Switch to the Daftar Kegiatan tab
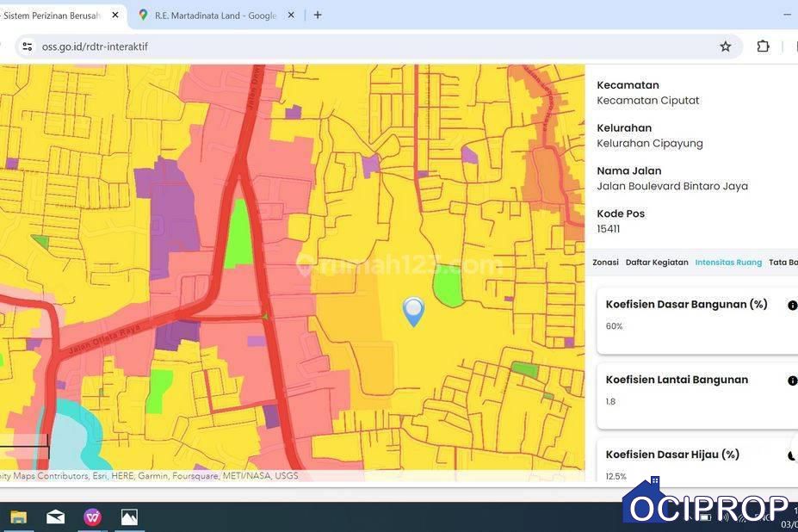 coord(656,263)
